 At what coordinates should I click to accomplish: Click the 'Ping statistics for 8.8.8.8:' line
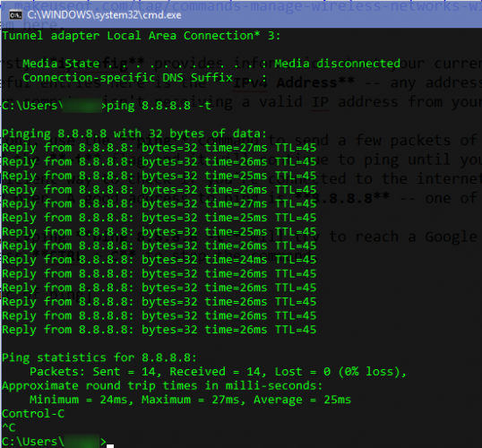click(x=99, y=358)
